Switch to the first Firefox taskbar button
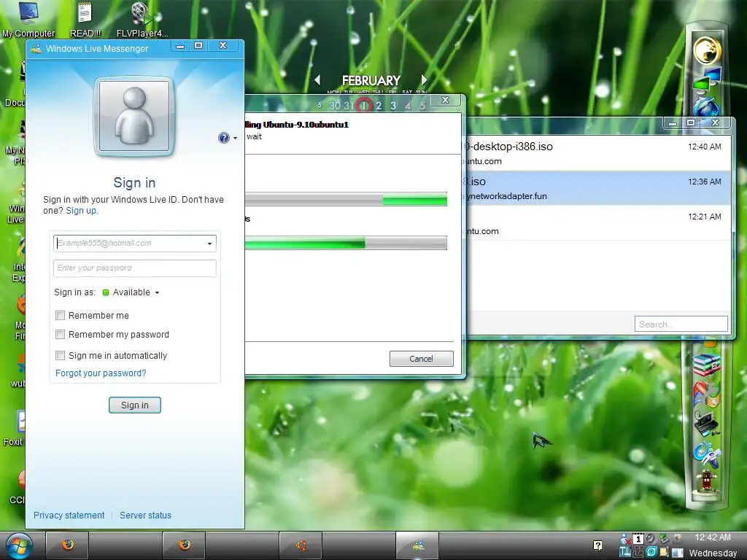 tap(67, 545)
